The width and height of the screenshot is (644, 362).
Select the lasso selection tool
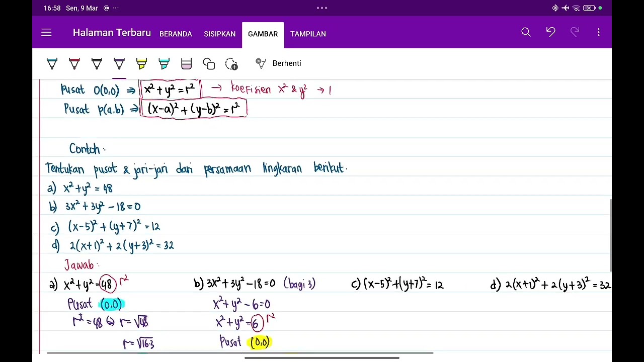click(x=231, y=63)
